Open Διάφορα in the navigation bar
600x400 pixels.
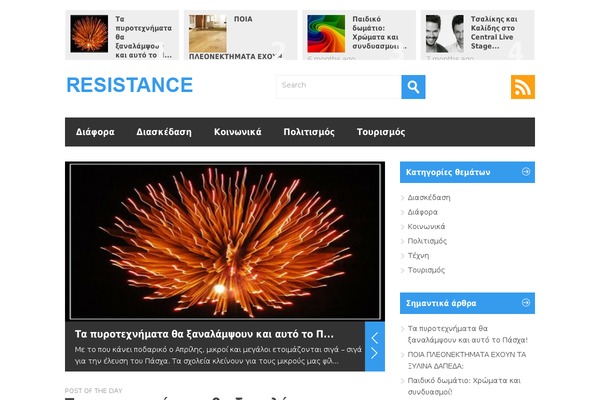click(x=95, y=132)
